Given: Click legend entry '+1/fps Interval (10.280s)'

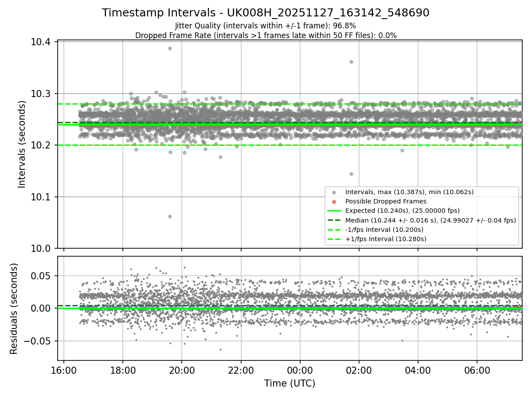Looking at the screenshot, I should pos(386,239).
